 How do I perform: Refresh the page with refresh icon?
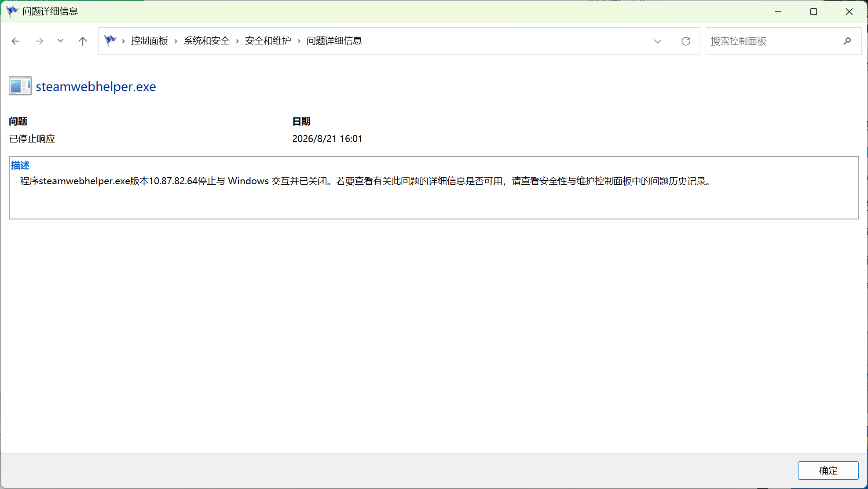click(x=686, y=41)
